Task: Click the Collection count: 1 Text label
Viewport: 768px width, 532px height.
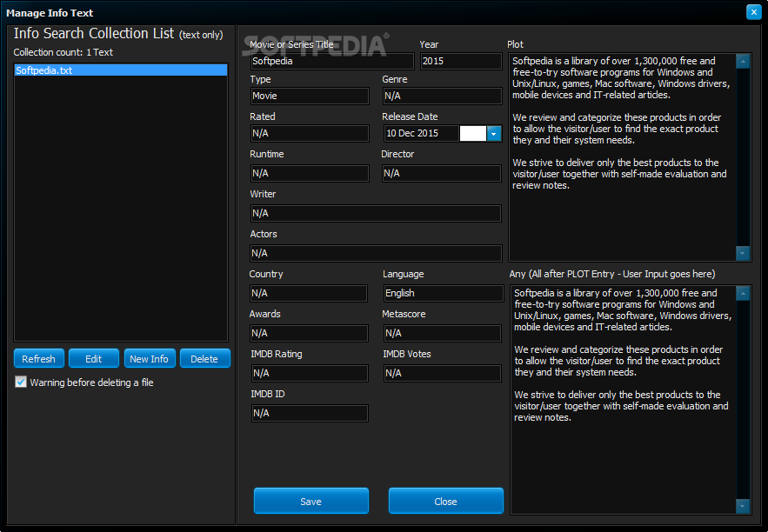Action: [x=63, y=52]
